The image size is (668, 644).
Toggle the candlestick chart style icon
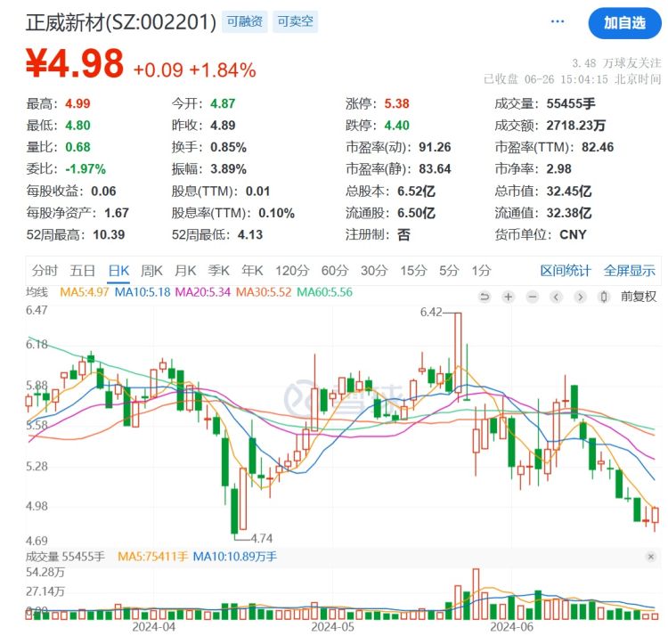click(x=604, y=297)
